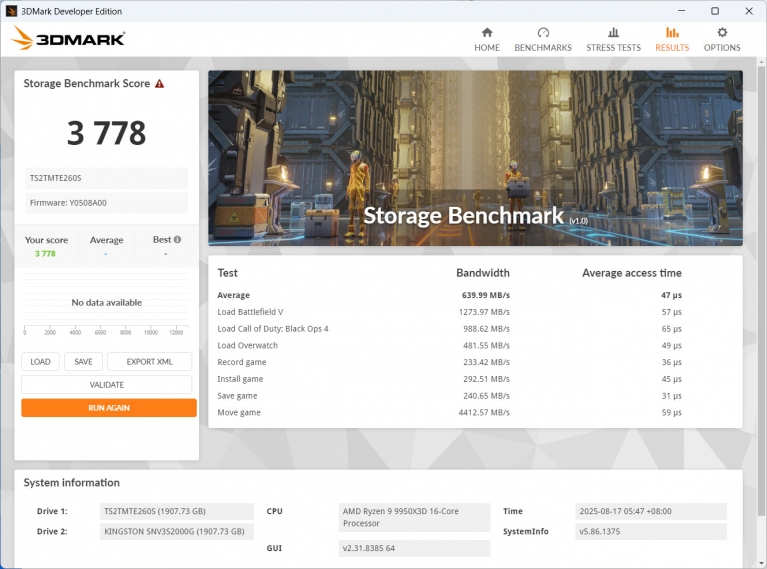Click the large 3 778 score
The height and width of the screenshot is (569, 767).
[x=107, y=133]
